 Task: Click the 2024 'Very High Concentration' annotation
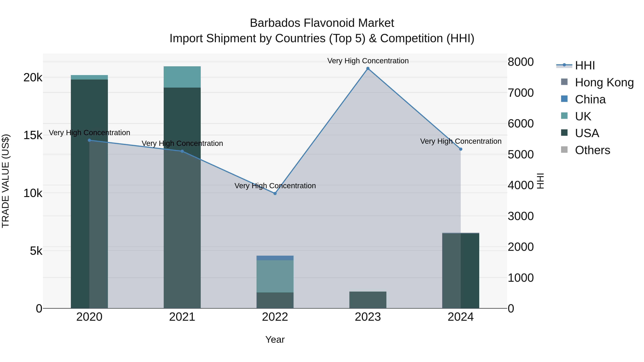(x=461, y=141)
